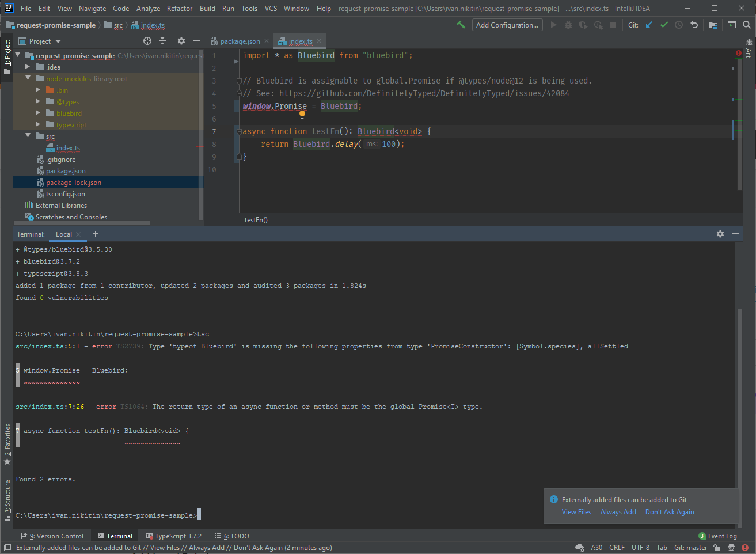The image size is (756, 554).
Task: Open the VCS menu
Action: [271, 8]
